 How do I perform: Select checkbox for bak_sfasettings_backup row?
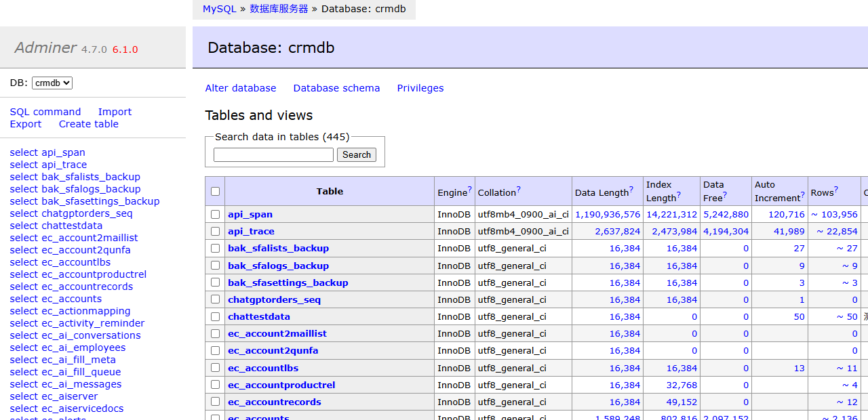[215, 282]
